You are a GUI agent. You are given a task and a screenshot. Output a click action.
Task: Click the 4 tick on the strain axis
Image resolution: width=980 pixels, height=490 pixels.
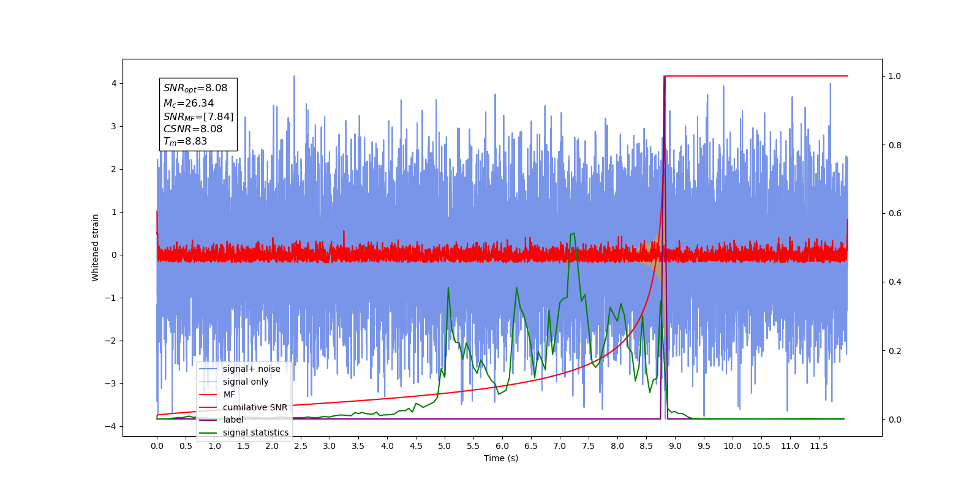coord(114,83)
